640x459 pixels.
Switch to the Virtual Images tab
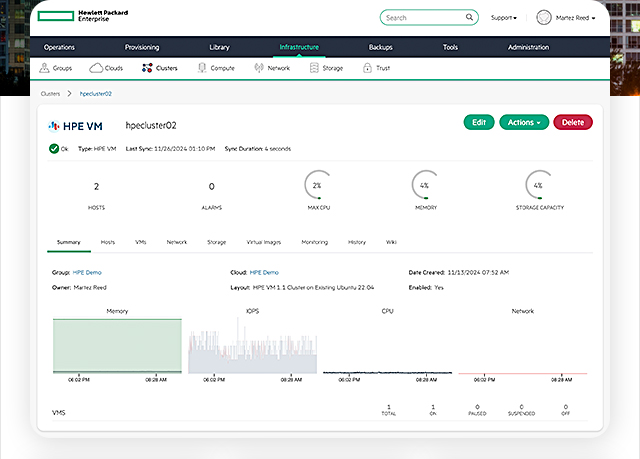click(264, 242)
